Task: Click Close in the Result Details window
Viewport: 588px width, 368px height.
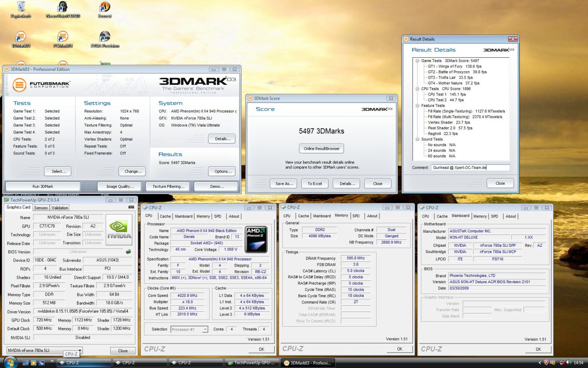Action: click(500, 183)
